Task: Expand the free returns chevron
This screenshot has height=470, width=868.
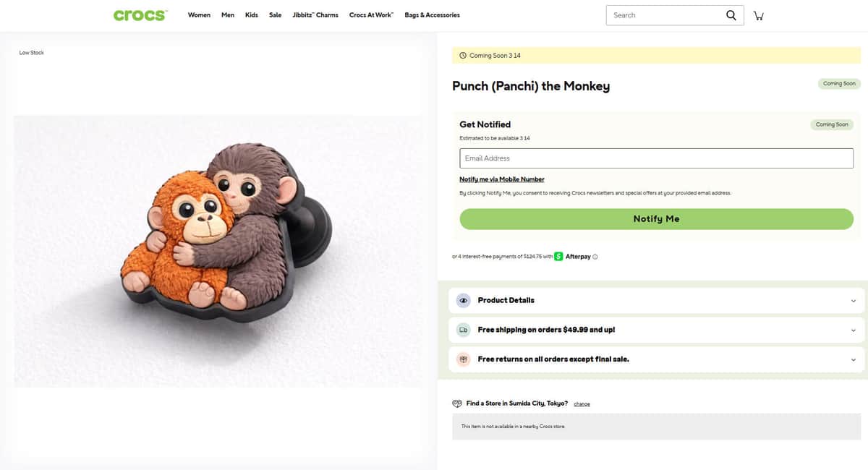Action: coord(853,359)
